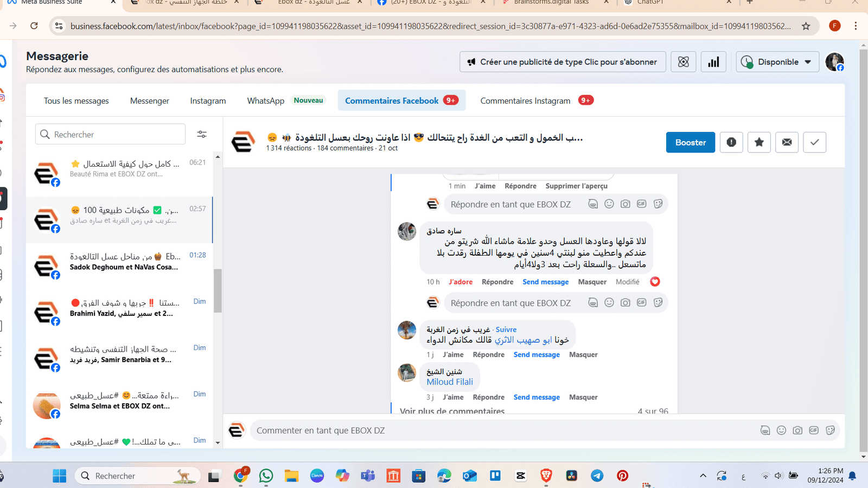The height and width of the screenshot is (488, 868).
Task: Select the Messenger tab
Action: (150, 101)
